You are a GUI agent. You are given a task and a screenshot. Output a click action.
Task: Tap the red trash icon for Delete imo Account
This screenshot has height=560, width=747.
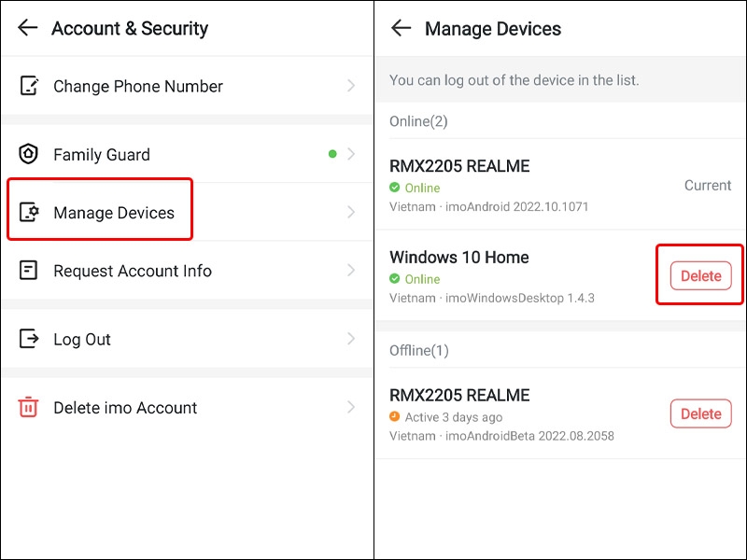point(28,407)
